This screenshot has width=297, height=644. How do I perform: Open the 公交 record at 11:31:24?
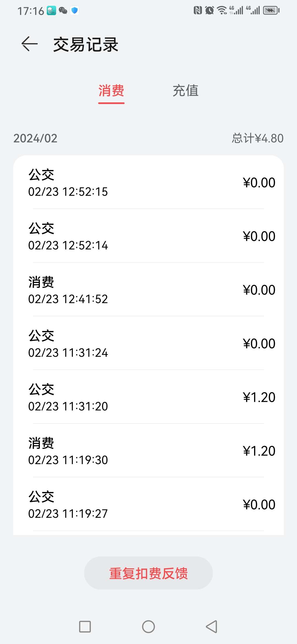(x=148, y=343)
